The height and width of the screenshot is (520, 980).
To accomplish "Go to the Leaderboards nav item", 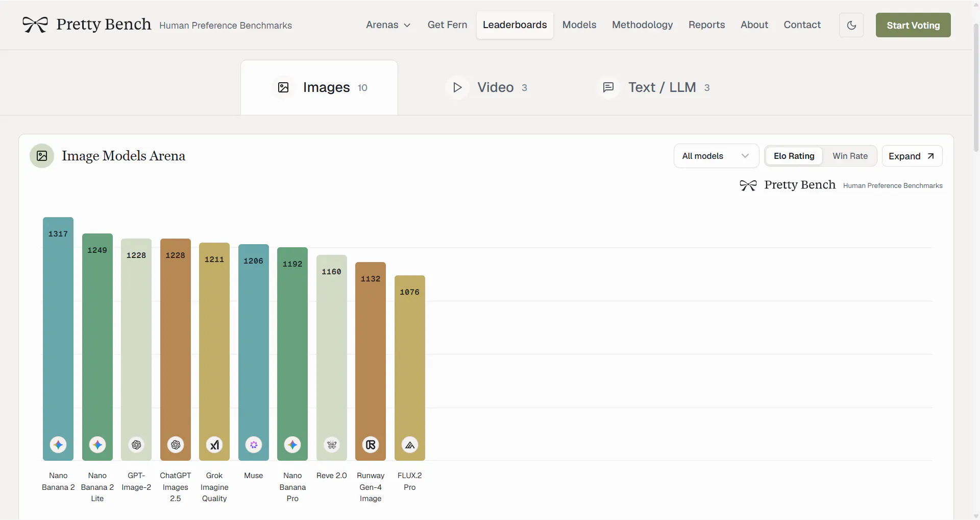I will click(514, 25).
